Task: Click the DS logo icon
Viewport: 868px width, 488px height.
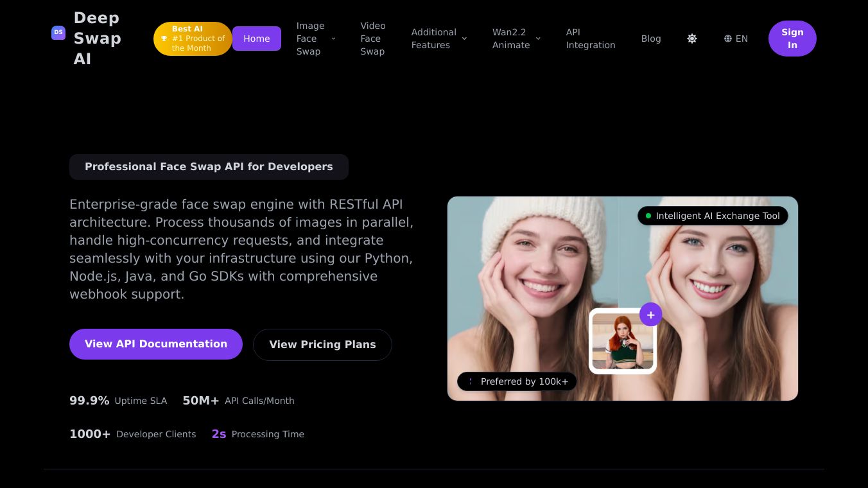Action: point(58,32)
